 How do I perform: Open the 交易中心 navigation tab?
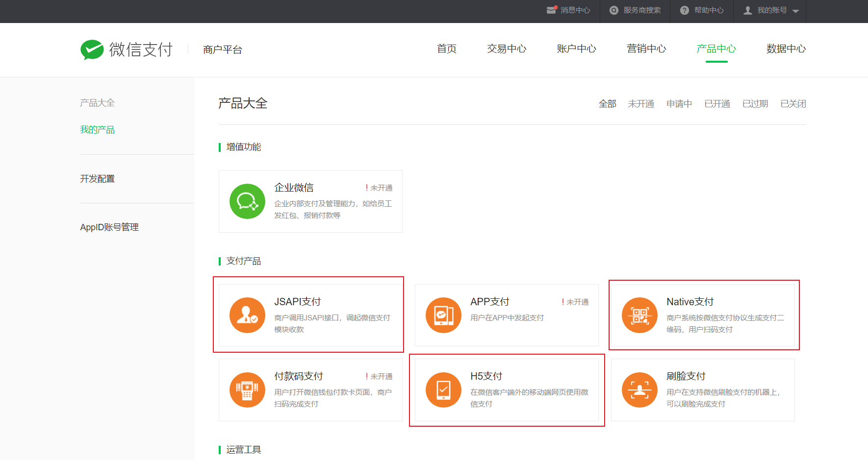pos(507,49)
